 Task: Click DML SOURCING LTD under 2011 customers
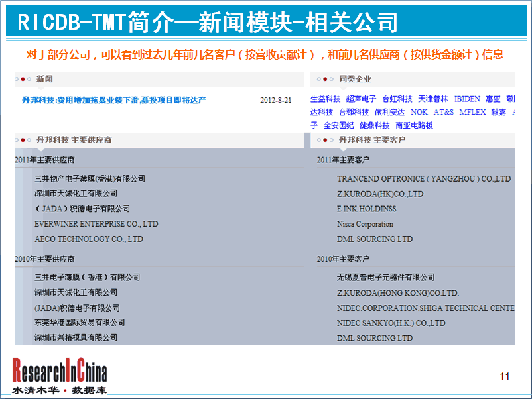click(x=375, y=239)
